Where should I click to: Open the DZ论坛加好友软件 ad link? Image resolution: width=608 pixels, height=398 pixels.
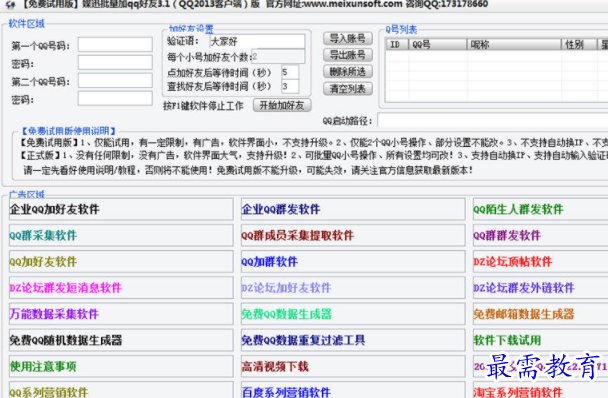353,288
